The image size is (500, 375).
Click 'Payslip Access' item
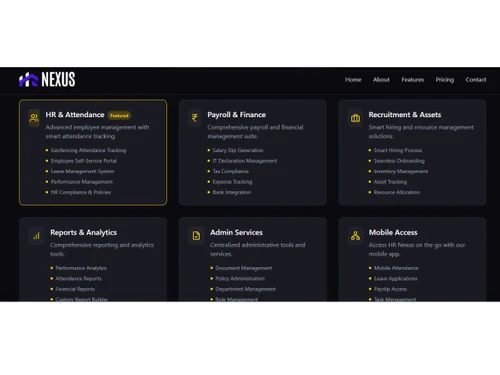pos(390,289)
